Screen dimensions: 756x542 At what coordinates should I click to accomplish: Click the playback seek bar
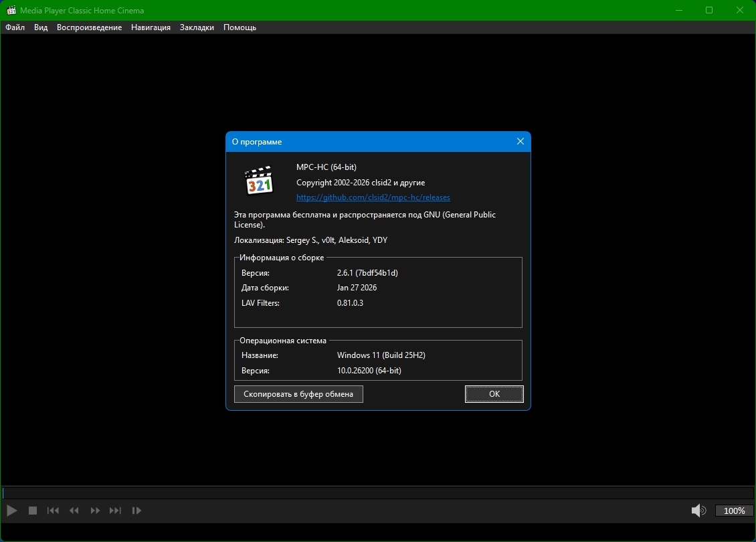pos(377,493)
